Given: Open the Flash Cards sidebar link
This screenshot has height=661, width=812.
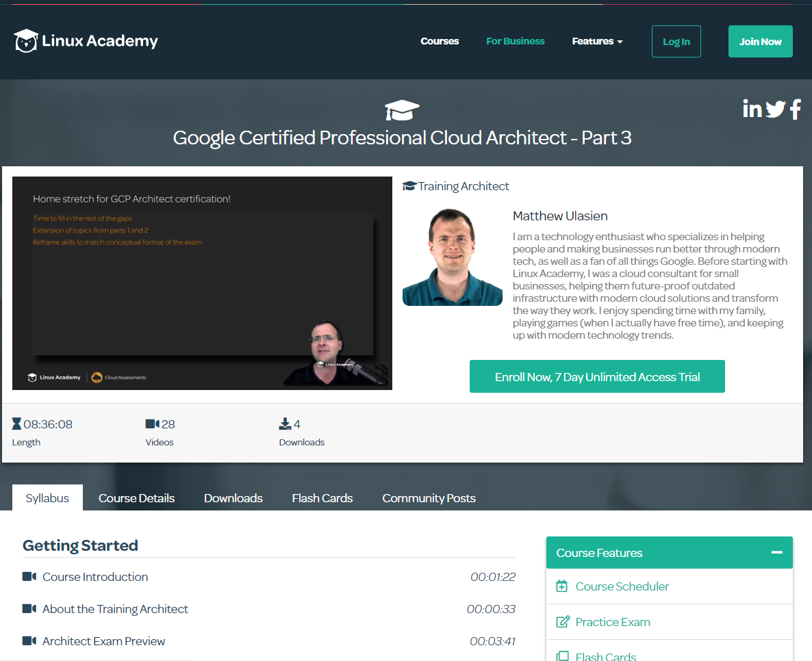Looking at the screenshot, I should coord(605,656).
